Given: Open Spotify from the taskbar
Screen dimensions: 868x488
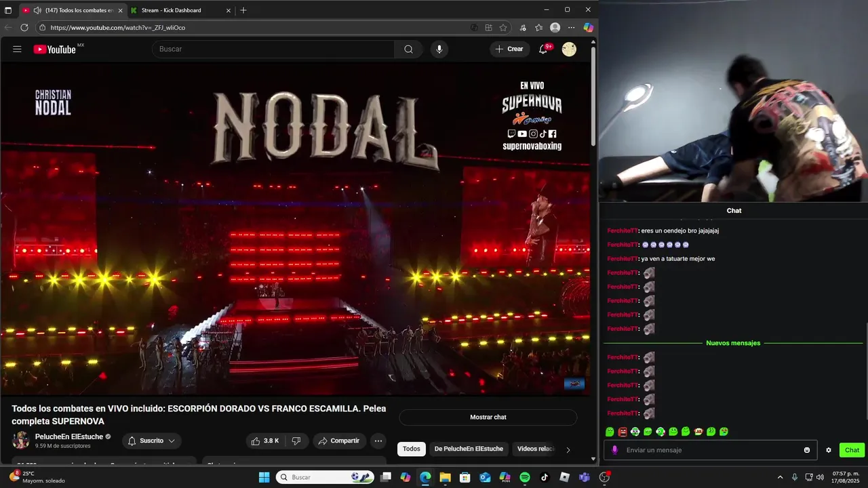Looking at the screenshot, I should [x=525, y=477].
